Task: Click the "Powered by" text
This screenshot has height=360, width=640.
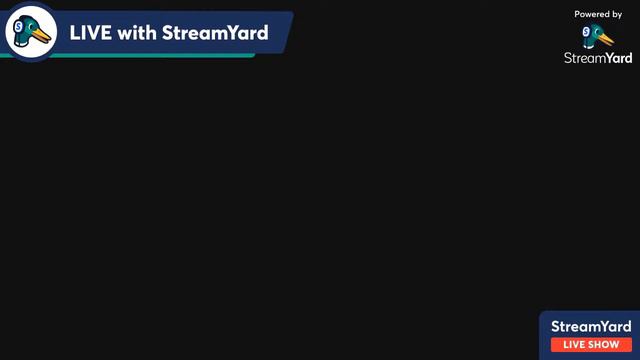Action: pyautogui.click(x=598, y=14)
